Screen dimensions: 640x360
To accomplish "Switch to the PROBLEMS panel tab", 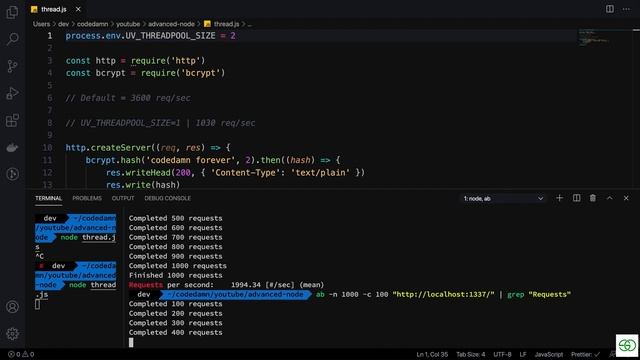I will (x=87, y=198).
